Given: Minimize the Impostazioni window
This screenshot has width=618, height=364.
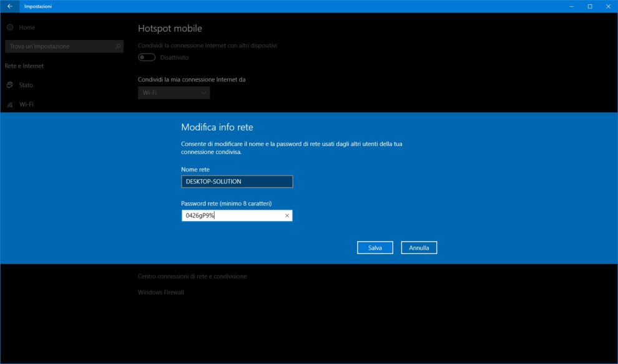Looking at the screenshot, I should point(571,6).
